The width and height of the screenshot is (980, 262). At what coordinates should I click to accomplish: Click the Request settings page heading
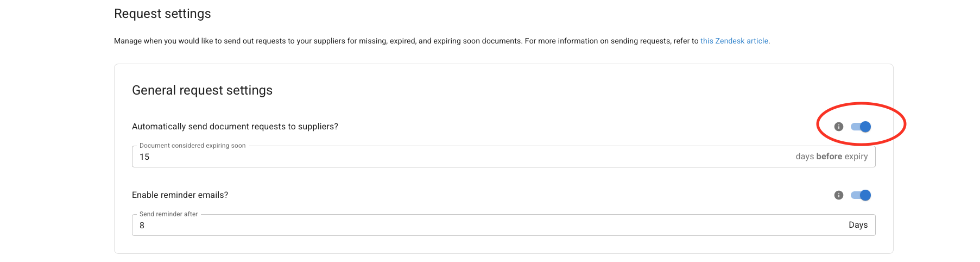pos(162,14)
